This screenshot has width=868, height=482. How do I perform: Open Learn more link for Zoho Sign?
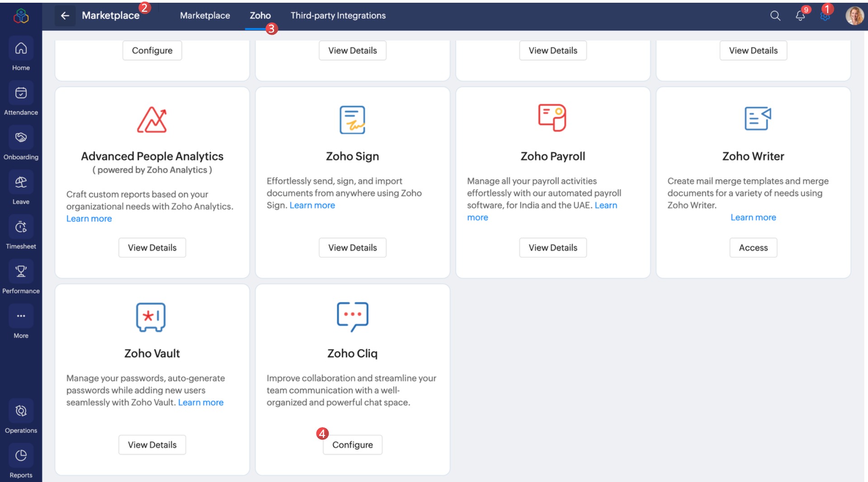[x=312, y=205]
